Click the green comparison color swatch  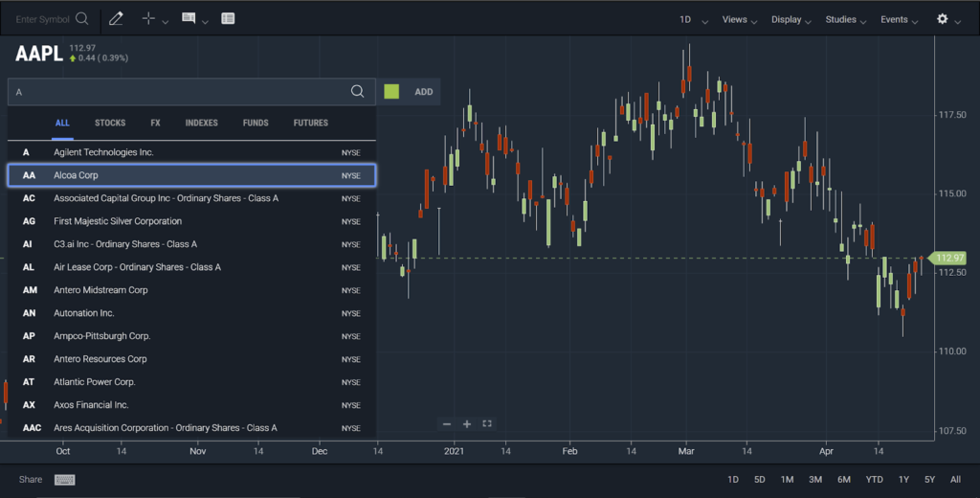391,92
